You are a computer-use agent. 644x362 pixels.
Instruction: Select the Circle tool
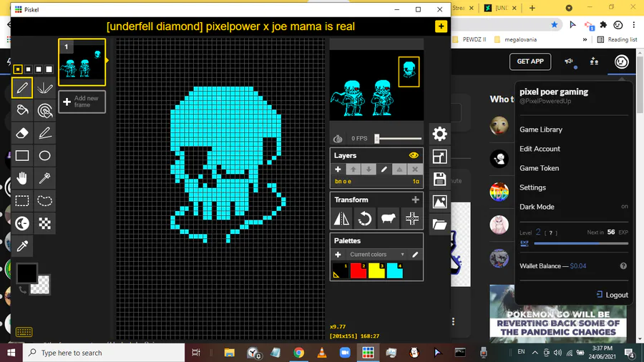pos(45,155)
